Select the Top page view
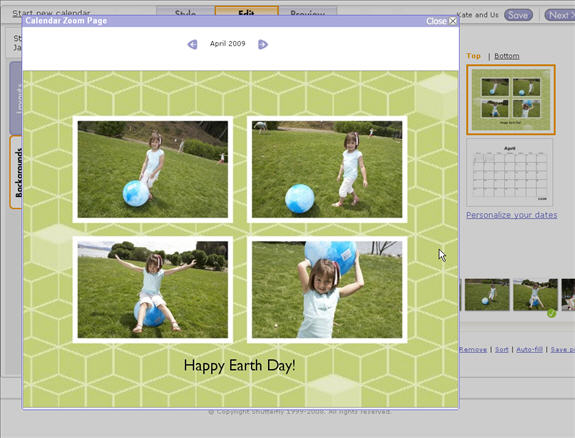 coord(473,56)
